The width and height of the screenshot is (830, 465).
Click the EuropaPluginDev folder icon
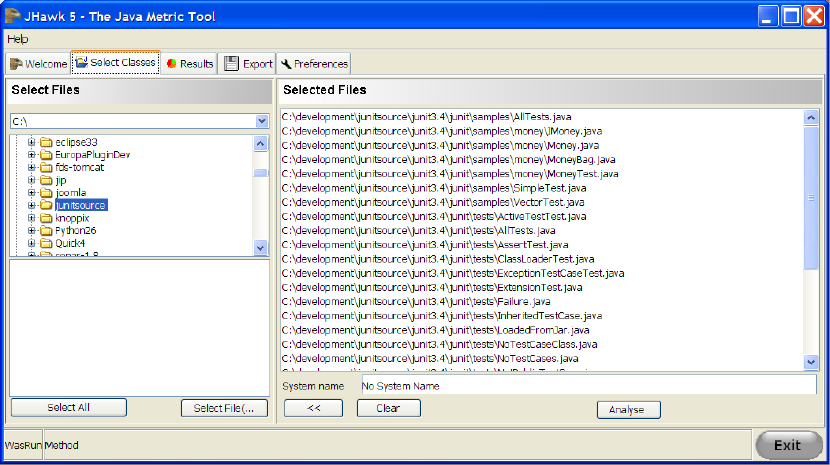tap(47, 155)
